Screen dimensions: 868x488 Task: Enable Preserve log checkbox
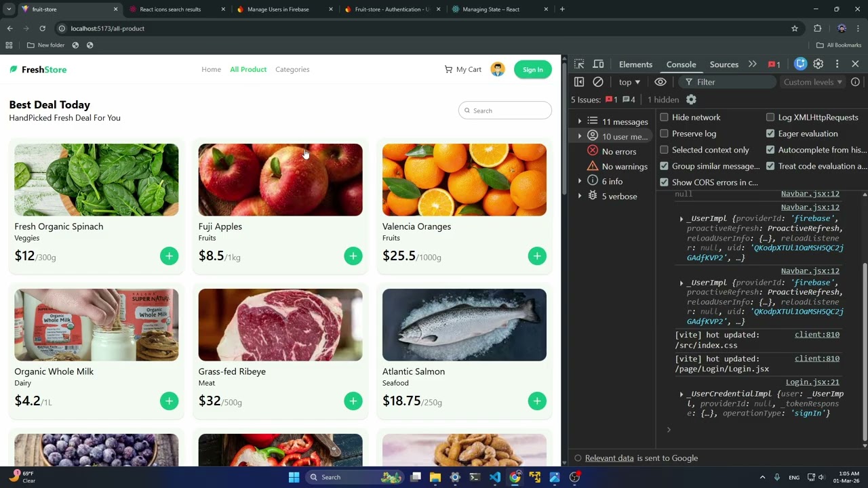pyautogui.click(x=665, y=134)
